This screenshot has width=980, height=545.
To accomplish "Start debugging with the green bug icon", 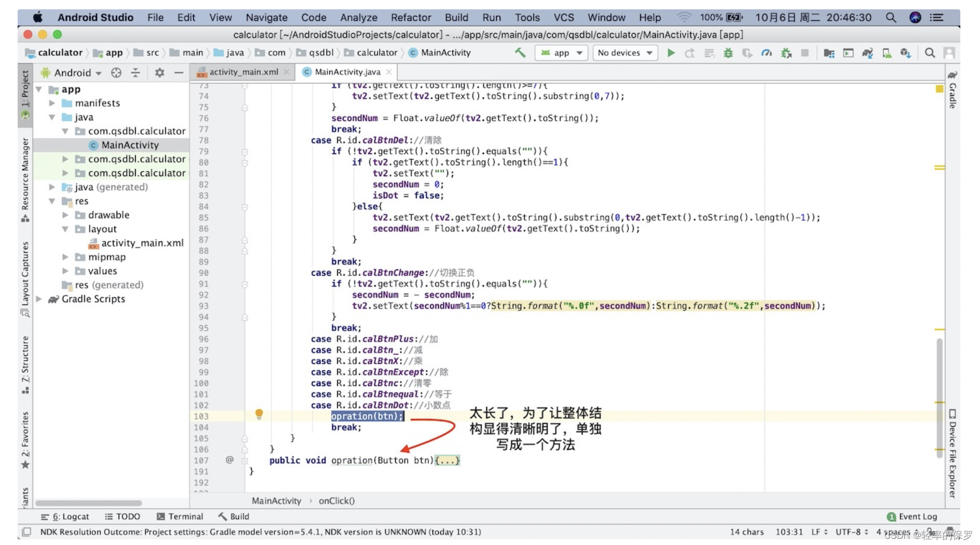I will pyautogui.click(x=728, y=53).
